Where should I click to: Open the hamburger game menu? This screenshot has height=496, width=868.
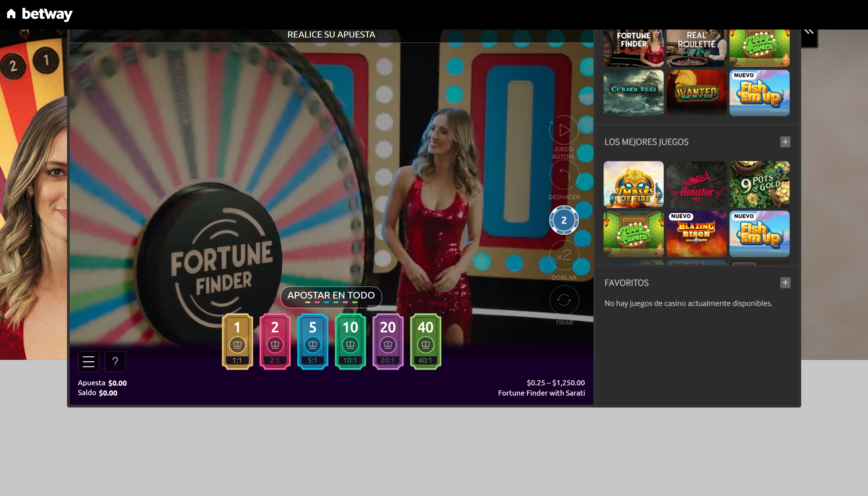click(89, 361)
